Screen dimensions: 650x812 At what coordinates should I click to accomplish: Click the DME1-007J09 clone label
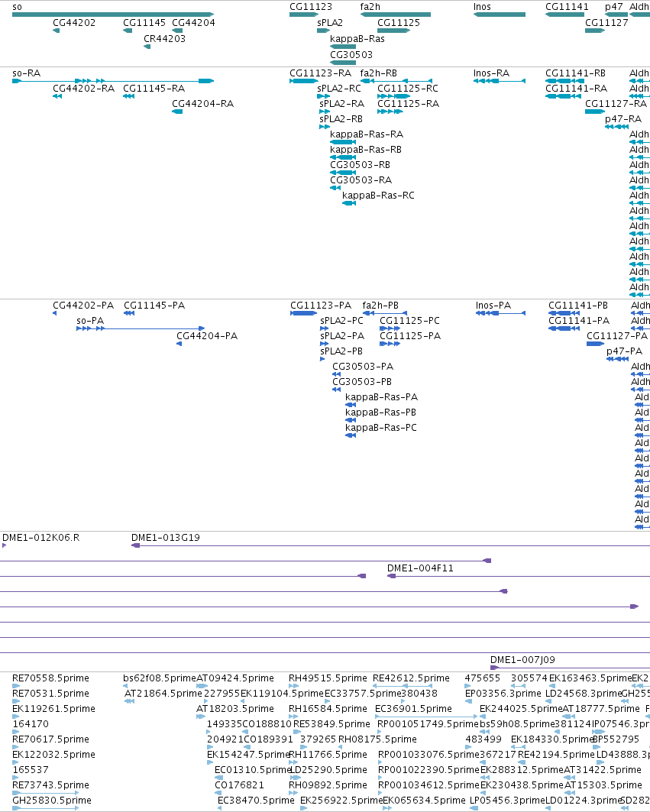[522, 660]
